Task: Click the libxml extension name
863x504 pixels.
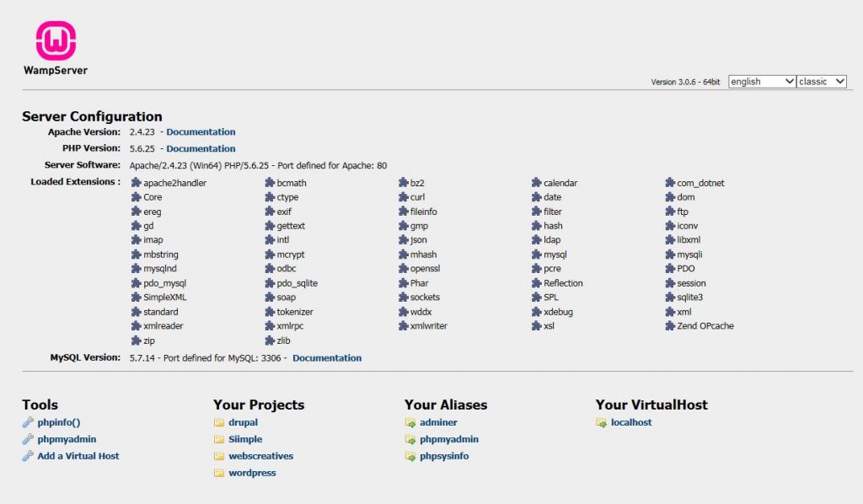Action: pyautogui.click(x=689, y=240)
